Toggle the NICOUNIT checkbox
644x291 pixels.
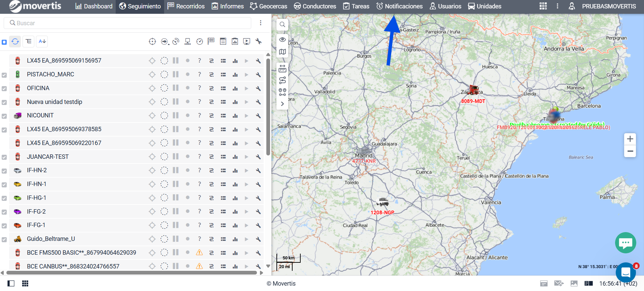[x=4, y=116]
